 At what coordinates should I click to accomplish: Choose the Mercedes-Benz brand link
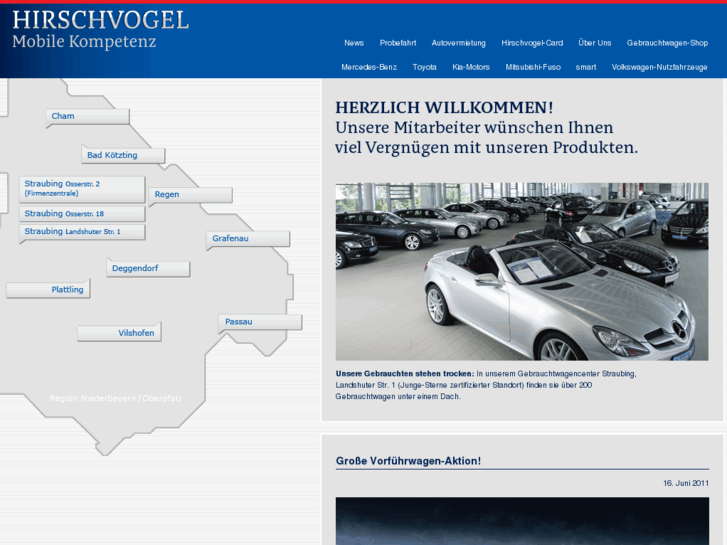[369, 67]
